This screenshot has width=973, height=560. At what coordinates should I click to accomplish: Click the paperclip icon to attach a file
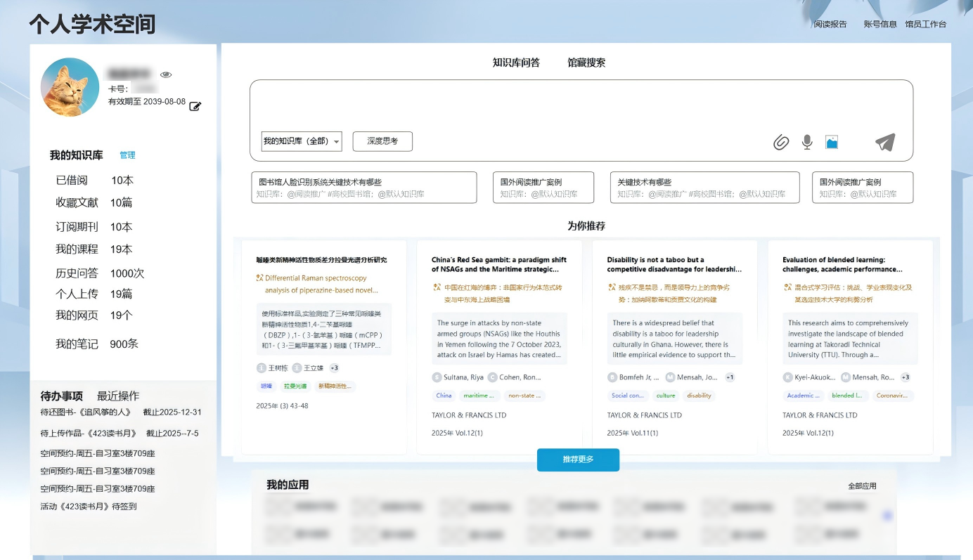(x=781, y=142)
